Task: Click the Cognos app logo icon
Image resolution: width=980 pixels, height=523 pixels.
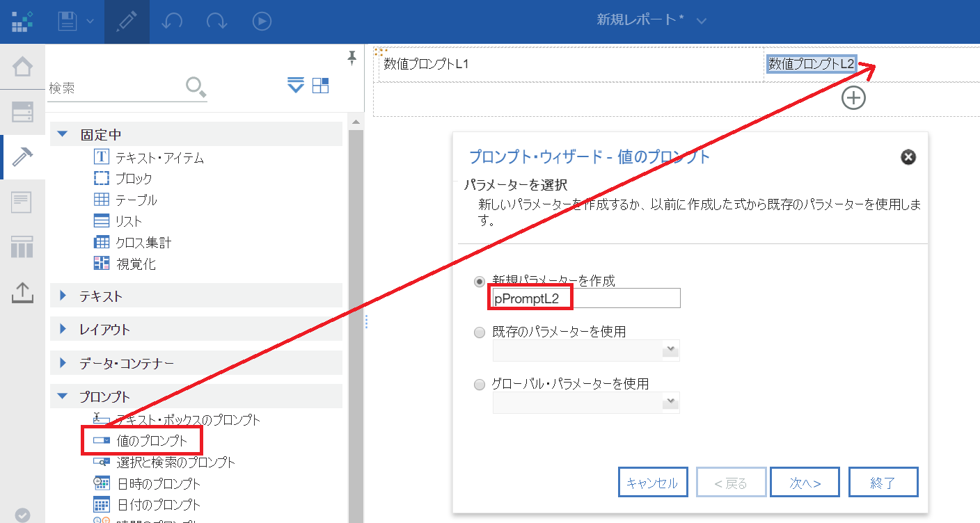Action: pyautogui.click(x=22, y=22)
